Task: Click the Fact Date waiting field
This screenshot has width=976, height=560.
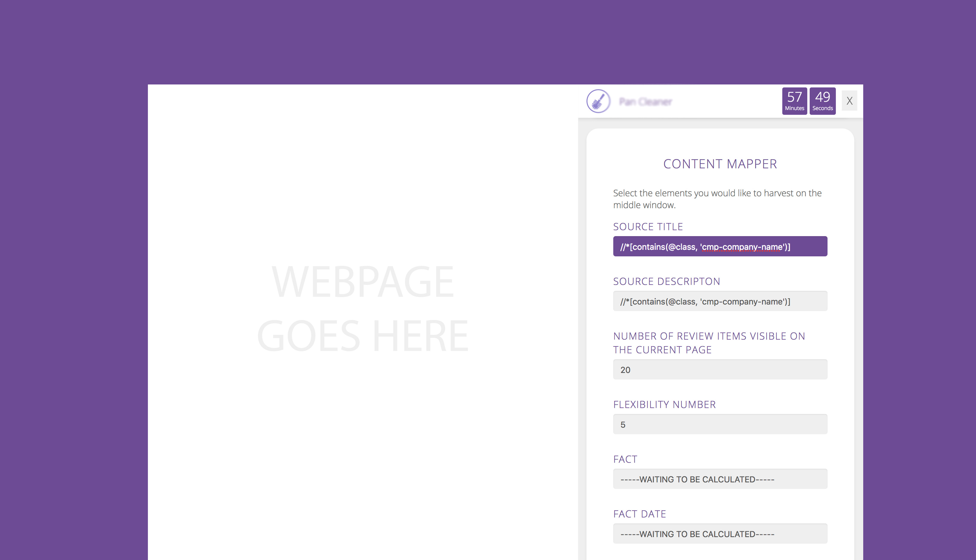Action: [720, 534]
